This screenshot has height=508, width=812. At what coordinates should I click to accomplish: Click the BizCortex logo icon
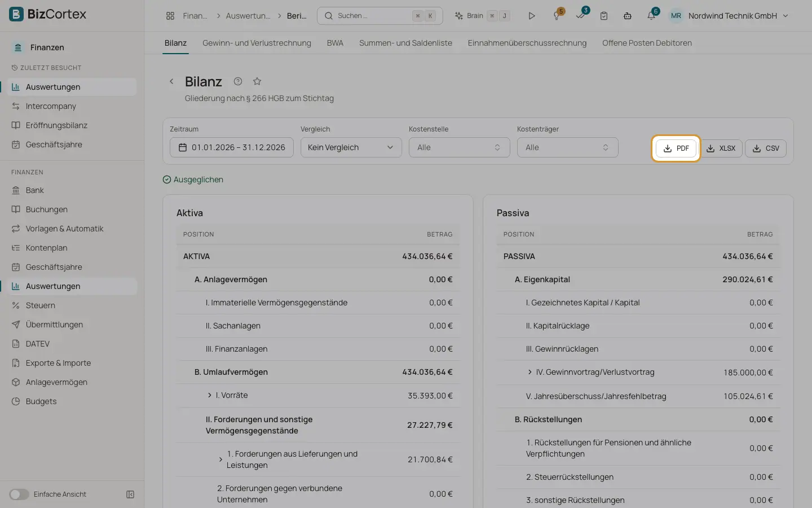16,14
